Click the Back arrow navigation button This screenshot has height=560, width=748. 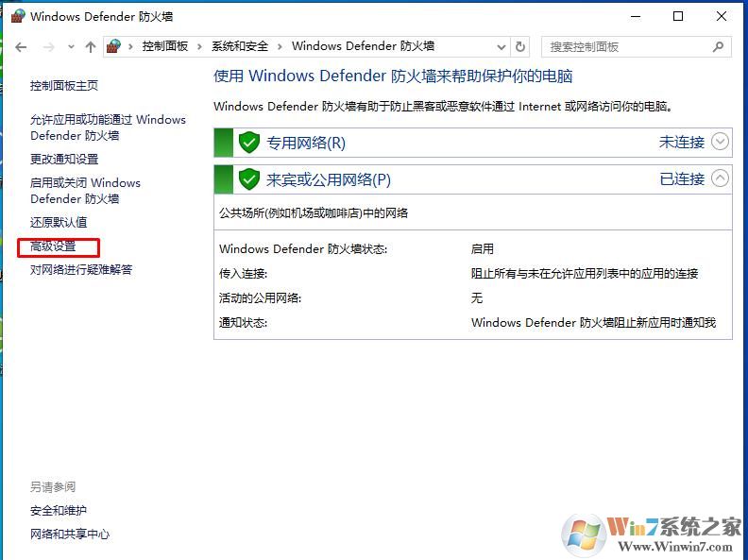pos(21,47)
